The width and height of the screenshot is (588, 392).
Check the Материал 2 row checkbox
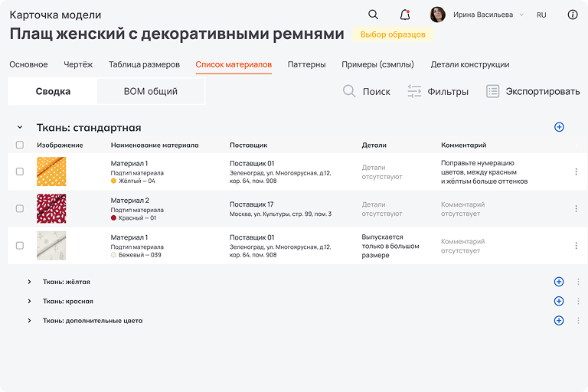pyautogui.click(x=20, y=209)
